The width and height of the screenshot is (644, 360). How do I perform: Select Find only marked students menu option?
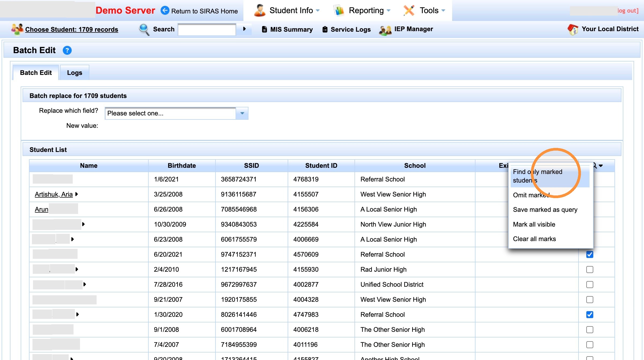pos(550,176)
